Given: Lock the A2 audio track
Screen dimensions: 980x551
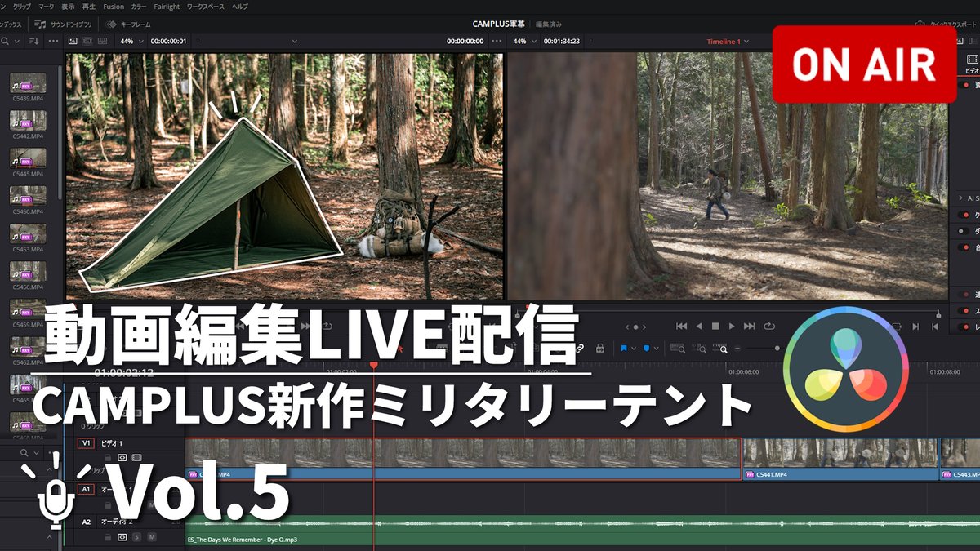Looking at the screenshot, I should (108, 537).
